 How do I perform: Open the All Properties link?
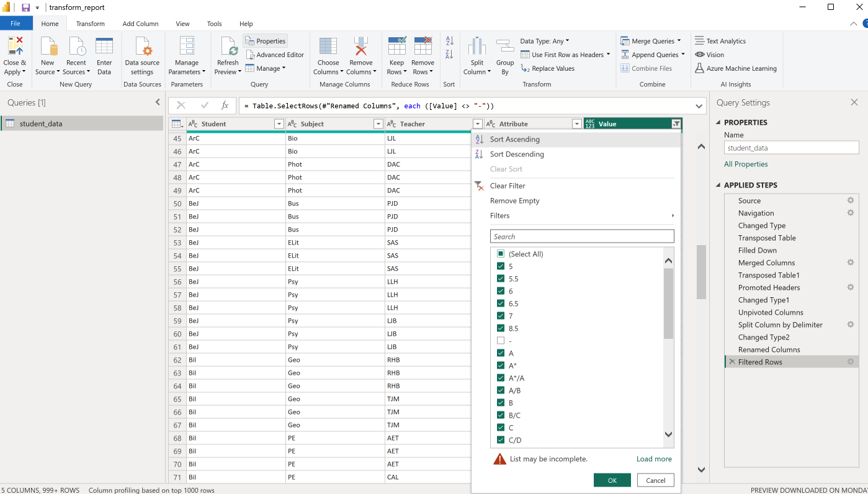click(746, 164)
